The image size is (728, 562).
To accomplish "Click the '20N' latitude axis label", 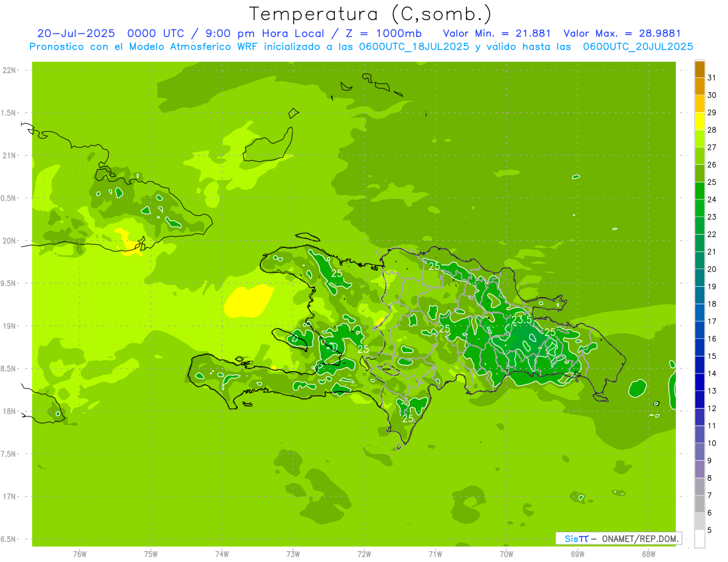I will pyautogui.click(x=8, y=241).
